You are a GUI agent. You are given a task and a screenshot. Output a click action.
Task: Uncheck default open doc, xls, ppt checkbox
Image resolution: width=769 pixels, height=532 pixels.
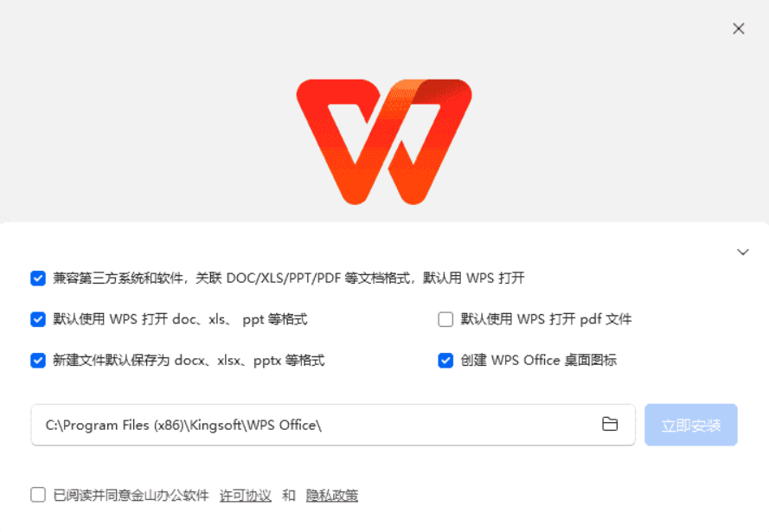(38, 319)
